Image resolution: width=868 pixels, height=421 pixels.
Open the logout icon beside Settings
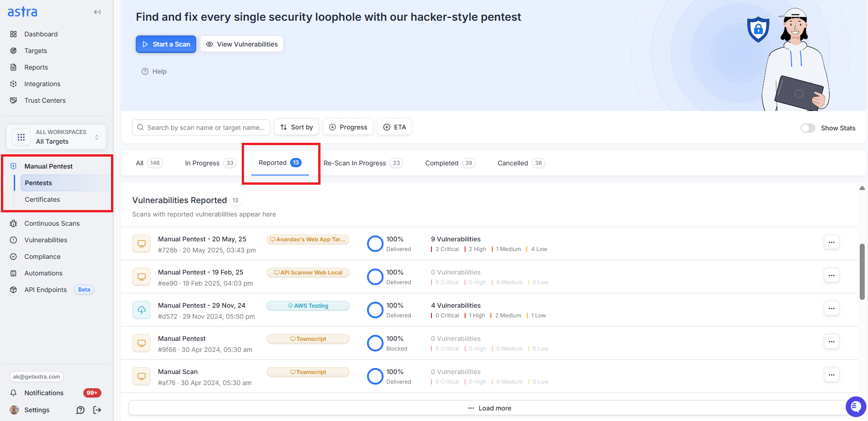[97, 410]
